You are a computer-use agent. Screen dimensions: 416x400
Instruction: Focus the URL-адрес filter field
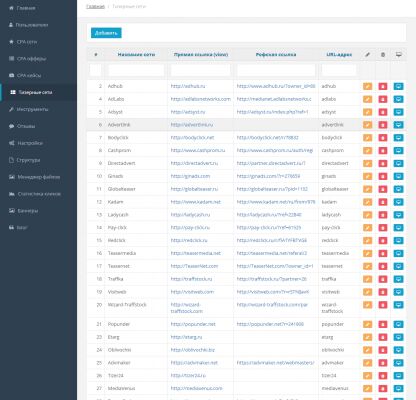[x=339, y=70]
